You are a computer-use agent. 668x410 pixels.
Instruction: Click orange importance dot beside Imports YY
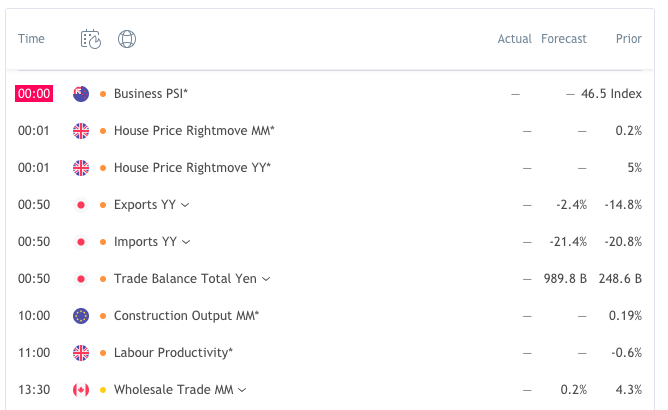pos(103,242)
